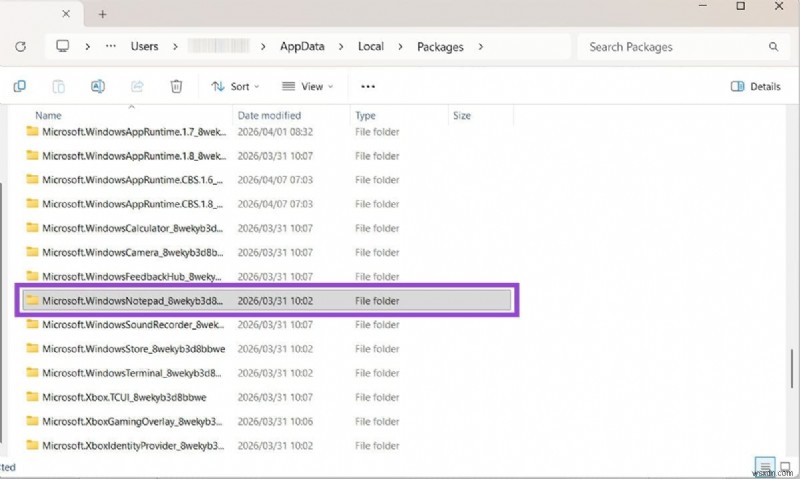The height and width of the screenshot is (479, 800).
Task: Click date of XboxGamingOverlay 10:06
Action: [276, 421]
